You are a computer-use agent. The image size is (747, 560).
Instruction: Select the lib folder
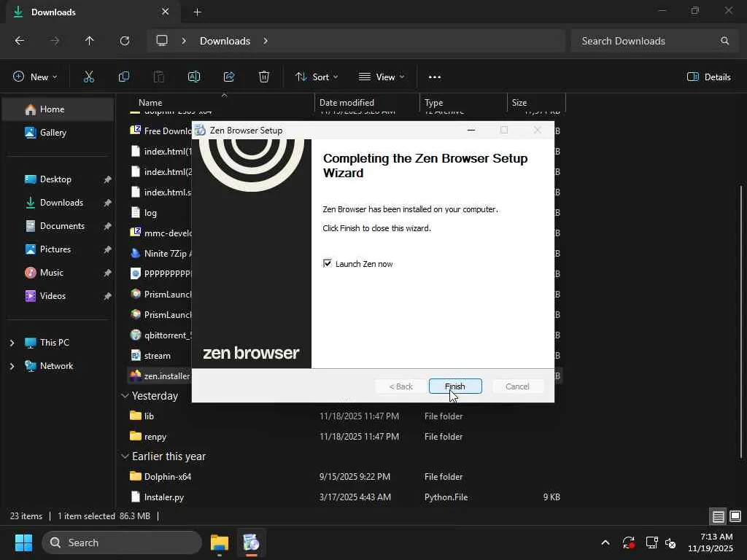pos(345,416)
